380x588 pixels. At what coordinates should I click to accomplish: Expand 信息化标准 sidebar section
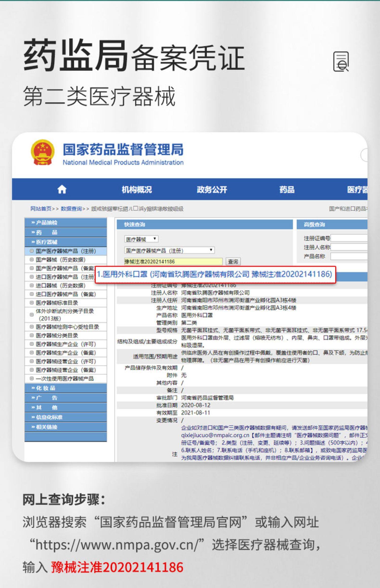[66, 417]
